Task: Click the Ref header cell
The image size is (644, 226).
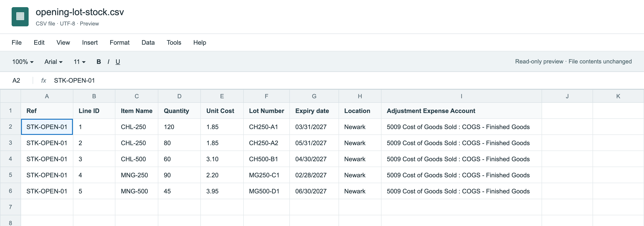Action: point(47,111)
